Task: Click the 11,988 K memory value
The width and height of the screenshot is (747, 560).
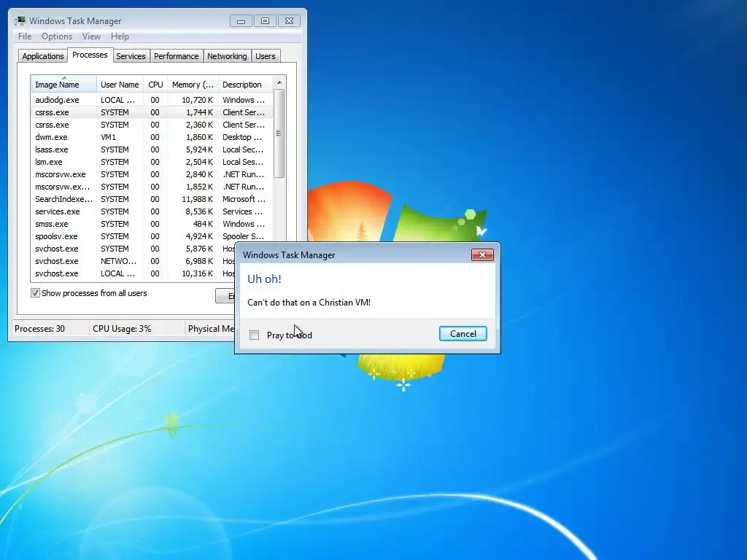Action: click(x=197, y=199)
